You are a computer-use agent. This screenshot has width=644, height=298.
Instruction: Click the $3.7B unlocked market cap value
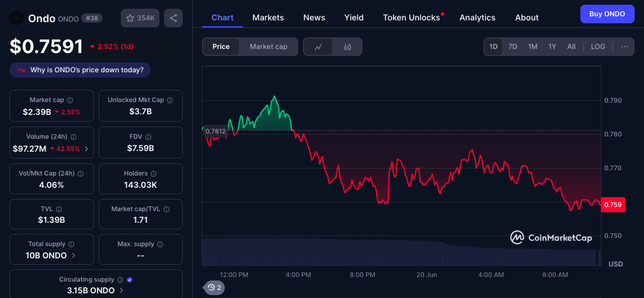(x=141, y=111)
